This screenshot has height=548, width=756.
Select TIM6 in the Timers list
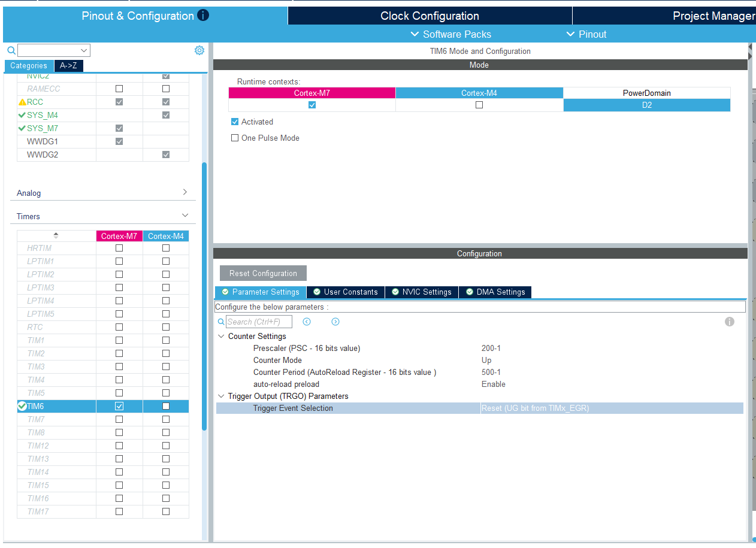(x=35, y=406)
